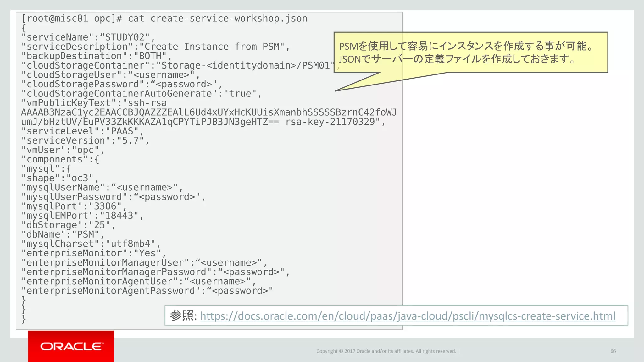Click the "mysqlUserPassword" line
Screen dimensions: 644x362
click(113, 197)
